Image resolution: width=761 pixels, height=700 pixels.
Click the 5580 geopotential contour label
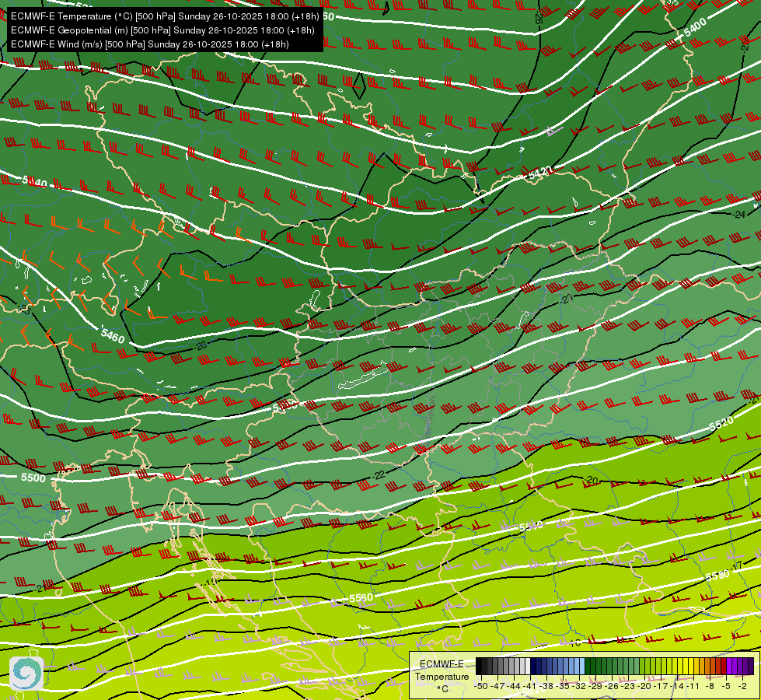717,576
